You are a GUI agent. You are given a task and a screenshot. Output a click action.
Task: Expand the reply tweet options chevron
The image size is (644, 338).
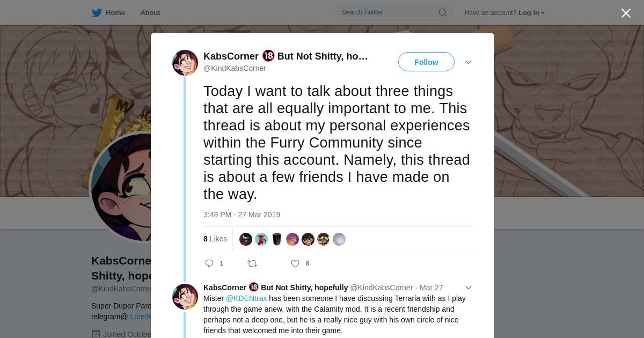pos(469,288)
